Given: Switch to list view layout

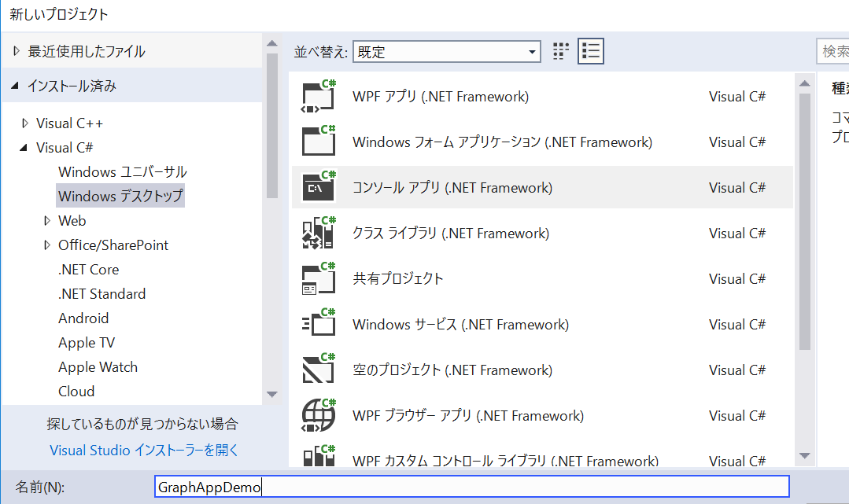Looking at the screenshot, I should coord(591,51).
